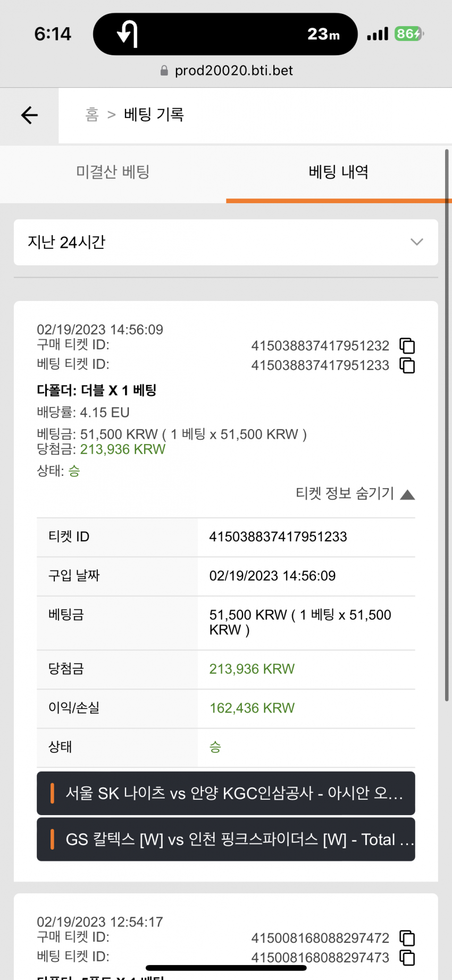The height and width of the screenshot is (980, 452).
Task: Copy purchase ticket ID 415008168088297472
Action: 407,938
